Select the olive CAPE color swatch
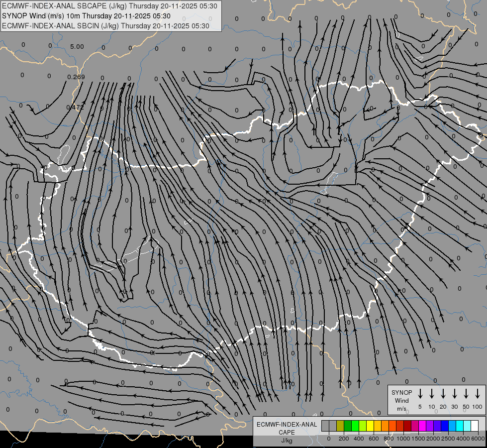 (x=340, y=426)
